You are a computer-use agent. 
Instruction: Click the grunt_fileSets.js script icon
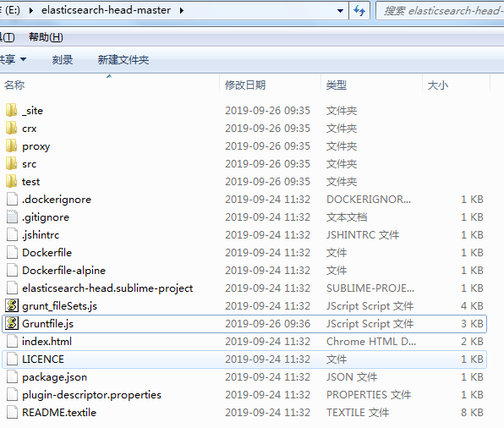12,305
